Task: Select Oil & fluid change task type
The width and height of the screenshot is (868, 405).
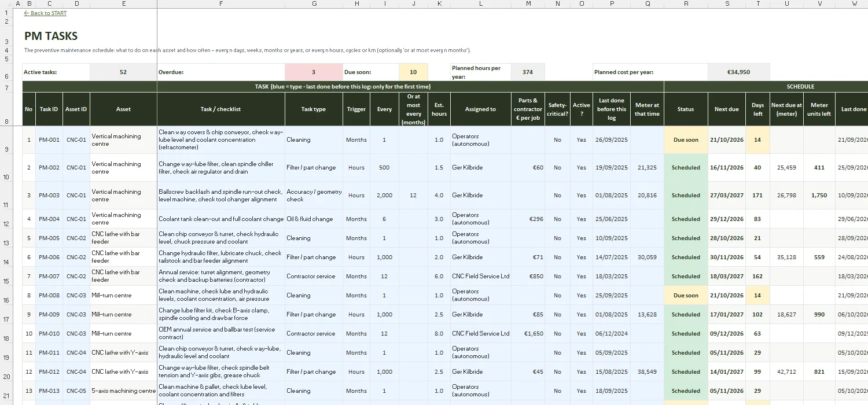Action: 314,219
